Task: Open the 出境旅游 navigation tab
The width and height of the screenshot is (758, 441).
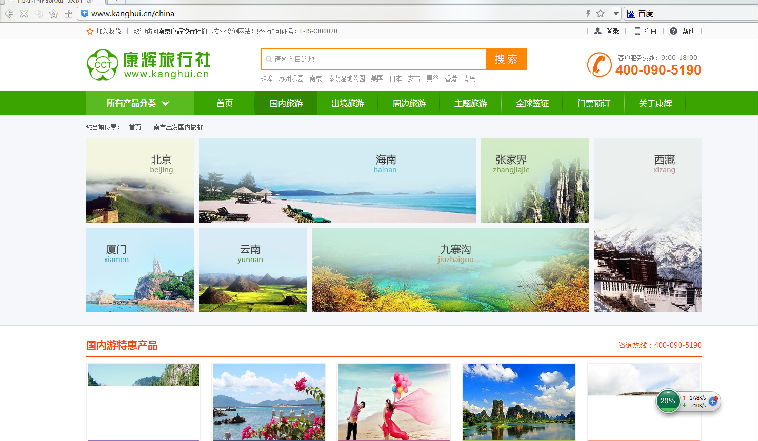Action: click(x=347, y=103)
